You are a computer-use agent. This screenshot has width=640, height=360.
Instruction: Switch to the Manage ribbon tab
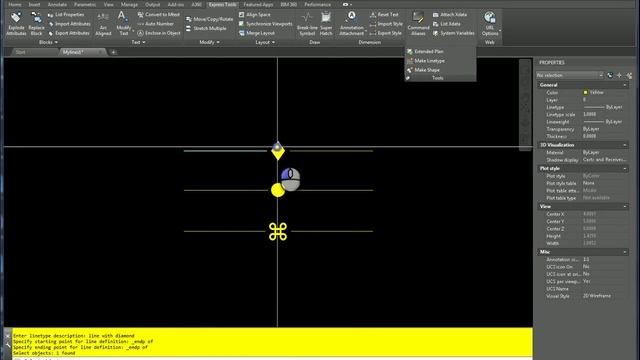coord(129,4)
